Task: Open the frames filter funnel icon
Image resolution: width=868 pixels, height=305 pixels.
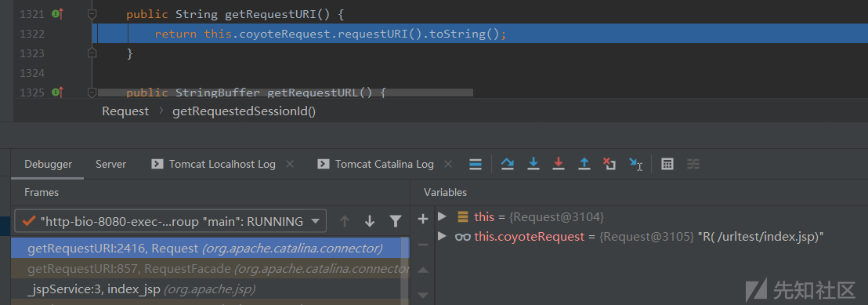Action: [x=396, y=221]
